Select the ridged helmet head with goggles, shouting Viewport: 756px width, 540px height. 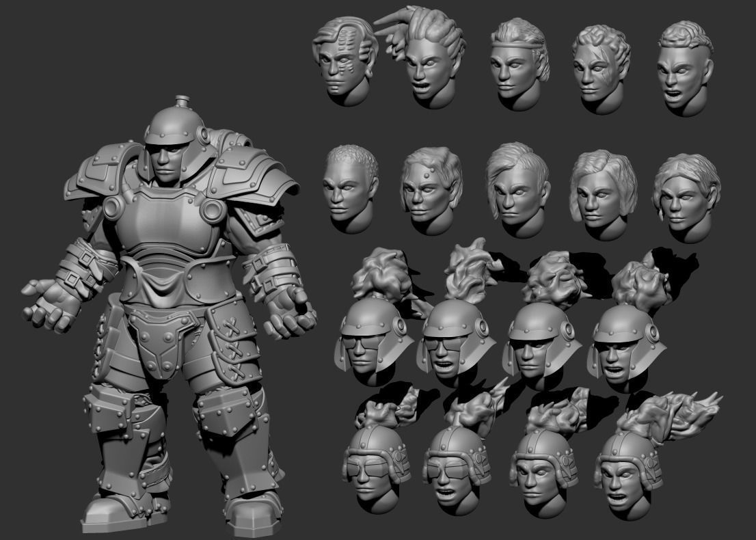[x=456, y=470]
